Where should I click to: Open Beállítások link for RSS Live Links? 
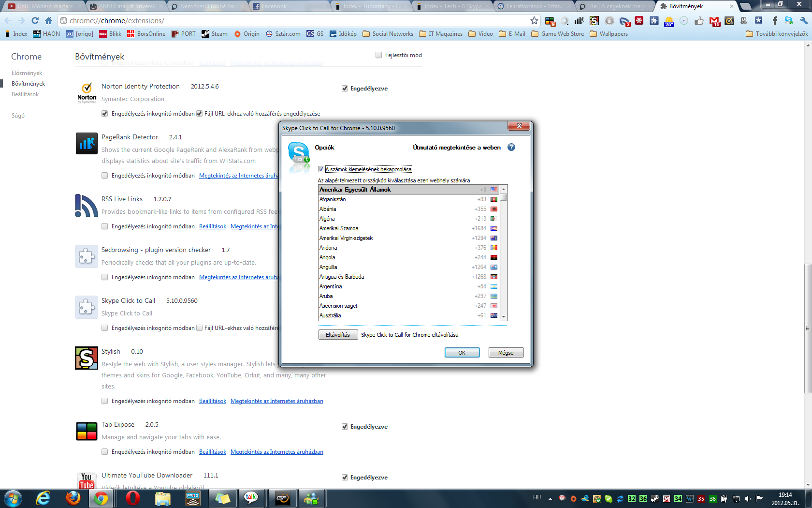coord(213,226)
